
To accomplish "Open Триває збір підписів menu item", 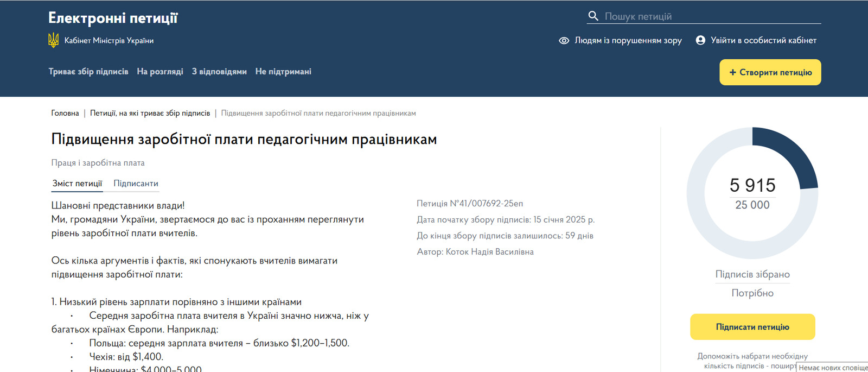I will [88, 72].
